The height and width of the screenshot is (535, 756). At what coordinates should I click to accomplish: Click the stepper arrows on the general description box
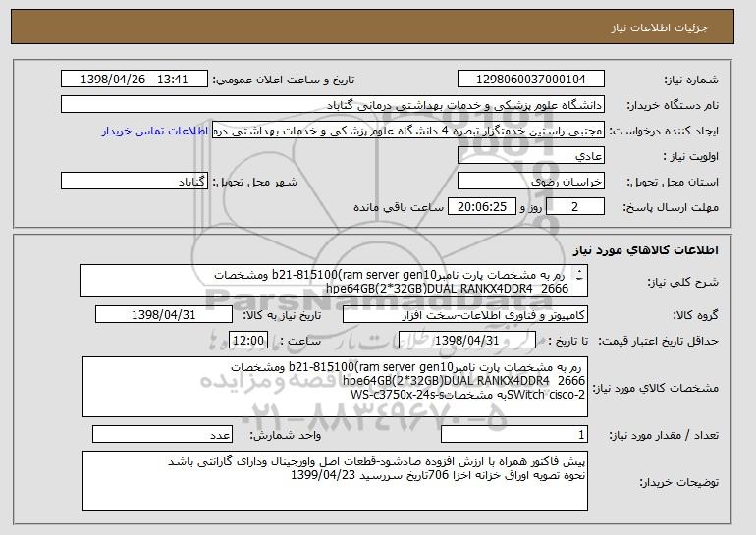(579, 274)
